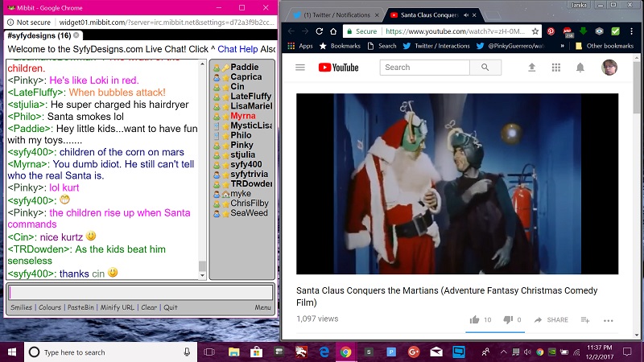Like the video with thumbs up
This screenshot has width=644, height=362.
tap(475, 319)
